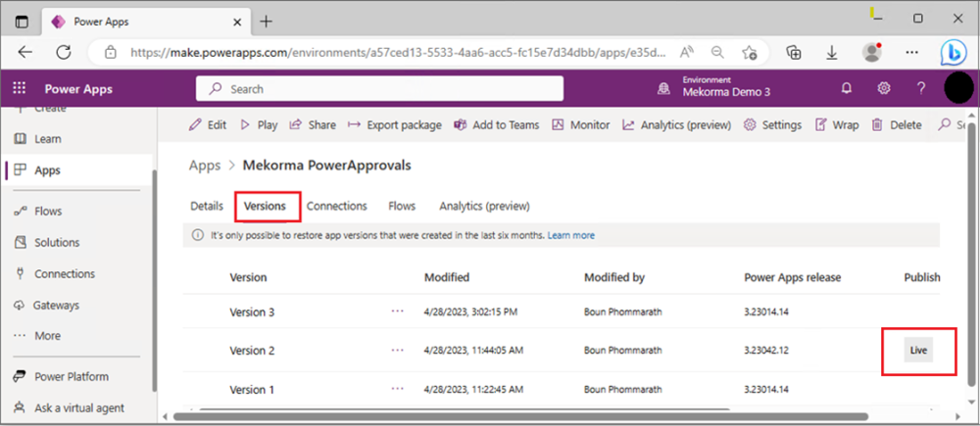The width and height of the screenshot is (980, 426).
Task: Open the browser Settings and more menu
Action: pos(912,53)
